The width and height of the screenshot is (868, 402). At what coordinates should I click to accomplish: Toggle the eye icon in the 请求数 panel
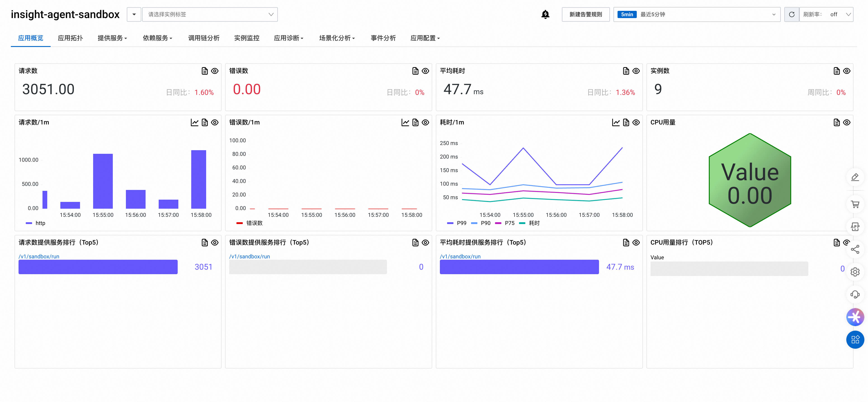click(x=215, y=71)
